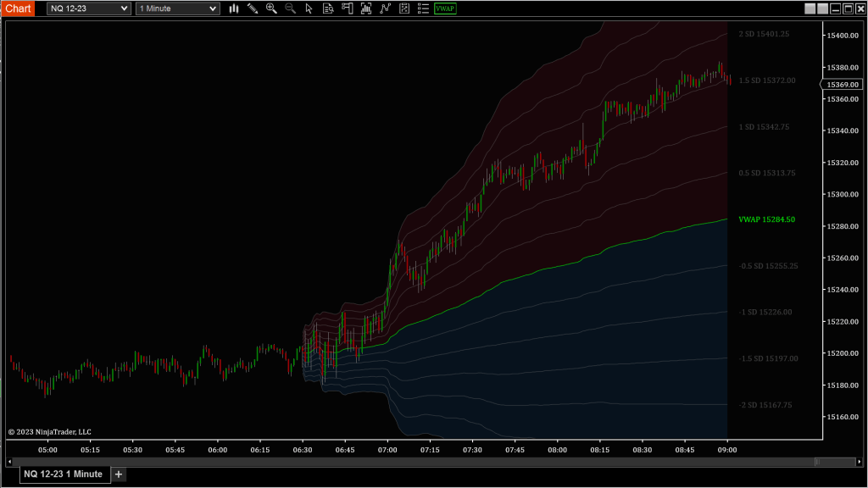Open the Indicators icon
The width and height of the screenshot is (868, 488).
click(386, 8)
